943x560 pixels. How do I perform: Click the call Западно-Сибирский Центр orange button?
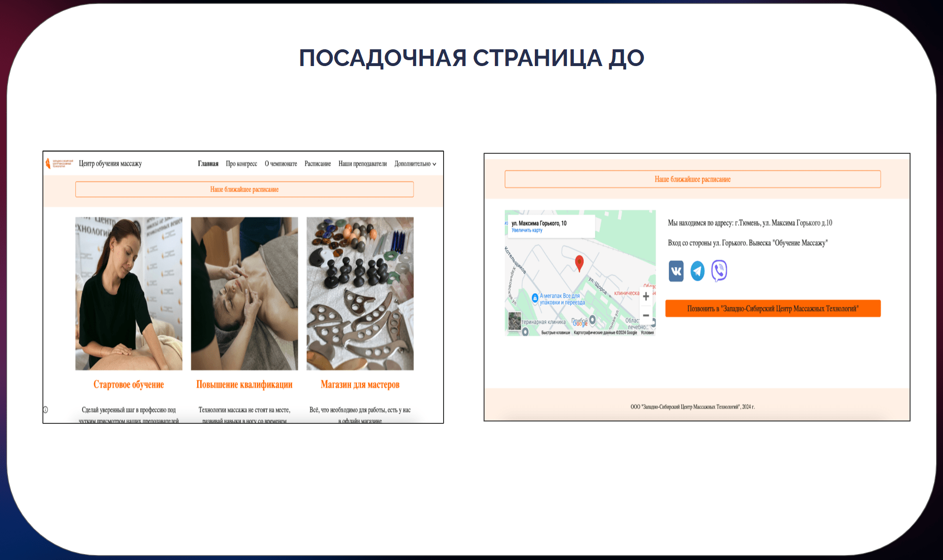click(x=772, y=309)
